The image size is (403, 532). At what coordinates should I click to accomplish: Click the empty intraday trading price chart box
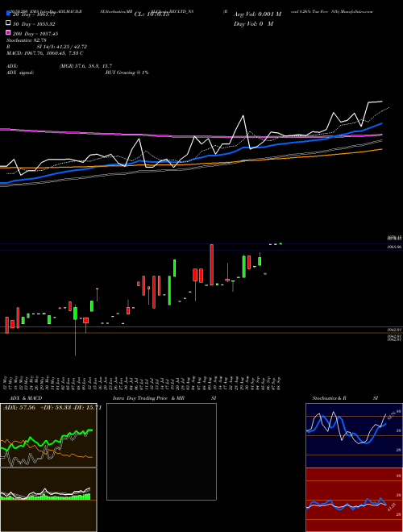click(x=161, y=451)
